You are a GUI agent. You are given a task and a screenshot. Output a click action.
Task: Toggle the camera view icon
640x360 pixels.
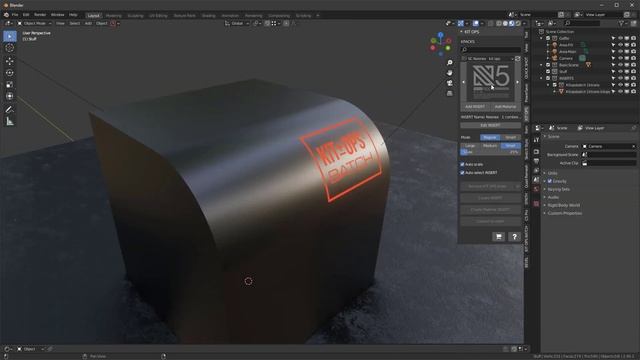pos(449,83)
